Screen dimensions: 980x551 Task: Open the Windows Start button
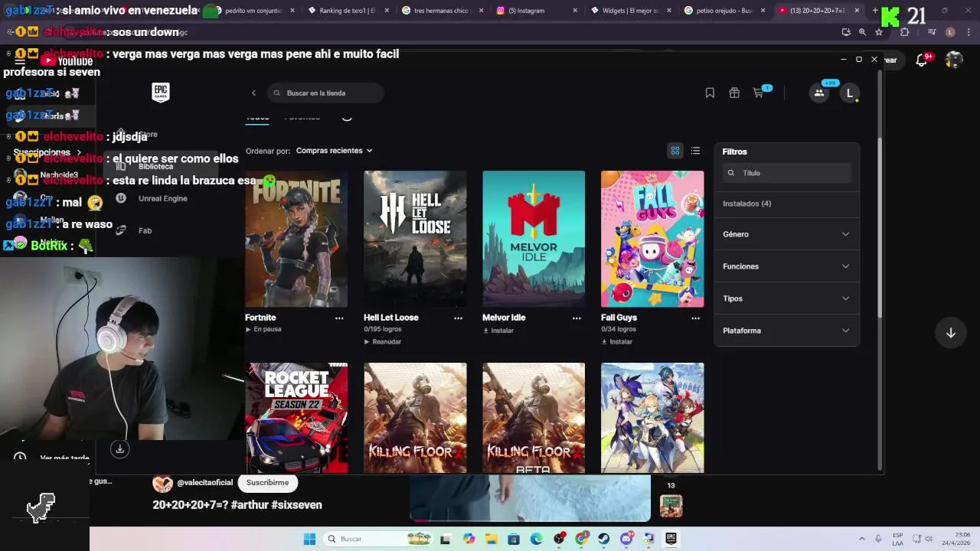click(309, 539)
